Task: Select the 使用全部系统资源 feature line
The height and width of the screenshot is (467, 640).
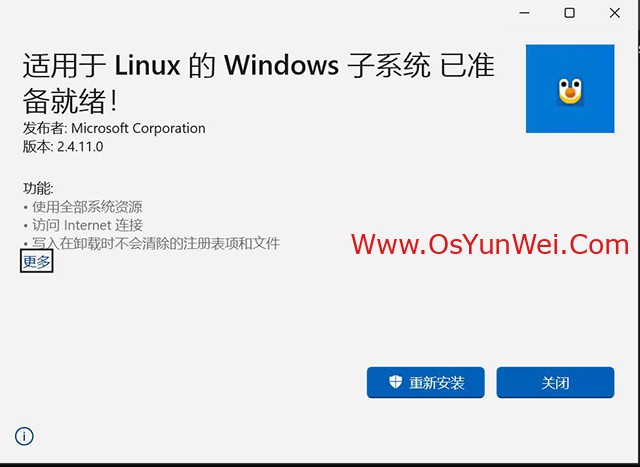Action: pos(87,207)
